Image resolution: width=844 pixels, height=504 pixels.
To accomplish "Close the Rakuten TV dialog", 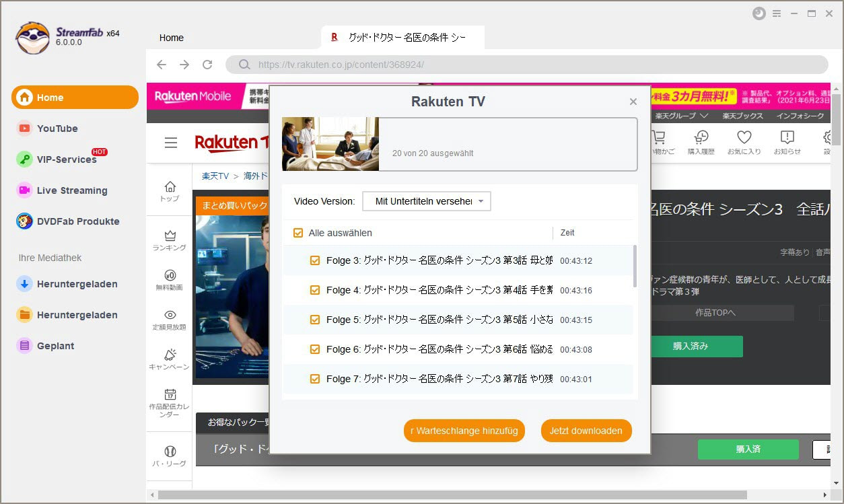I will click(633, 102).
